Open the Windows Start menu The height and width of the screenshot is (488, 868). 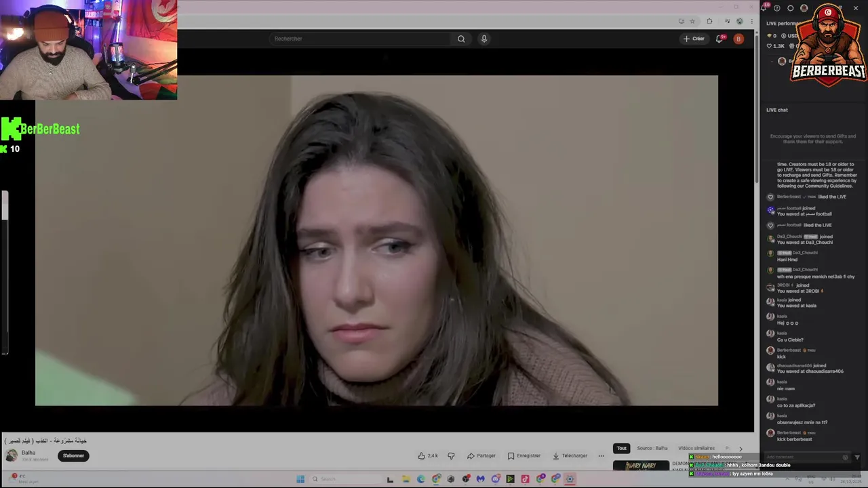click(300, 479)
